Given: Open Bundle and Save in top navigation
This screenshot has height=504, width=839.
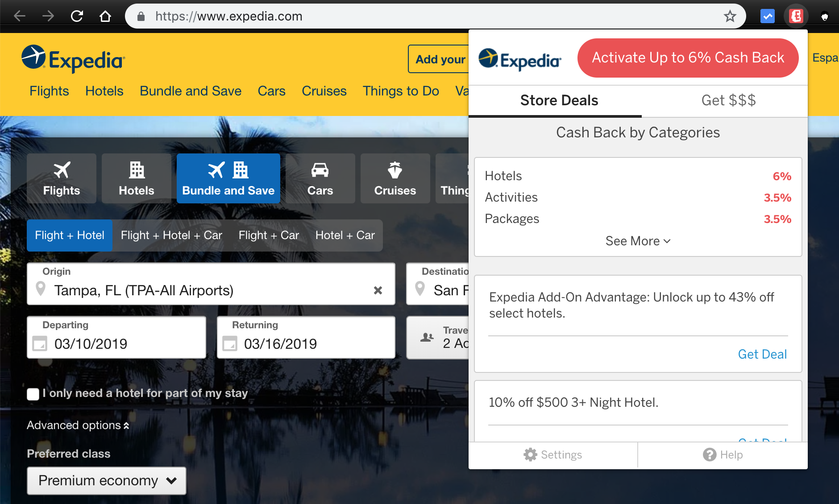Looking at the screenshot, I should click(x=191, y=91).
